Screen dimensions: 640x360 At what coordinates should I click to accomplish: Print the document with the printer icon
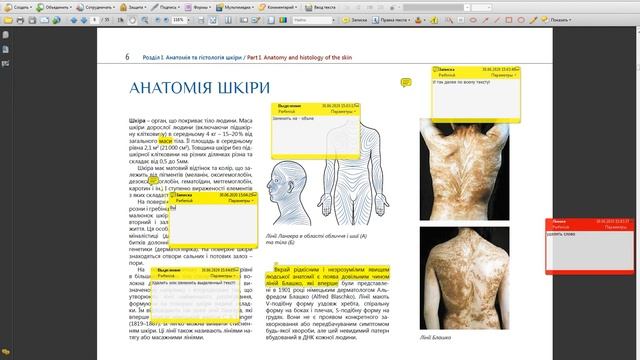pos(20,20)
